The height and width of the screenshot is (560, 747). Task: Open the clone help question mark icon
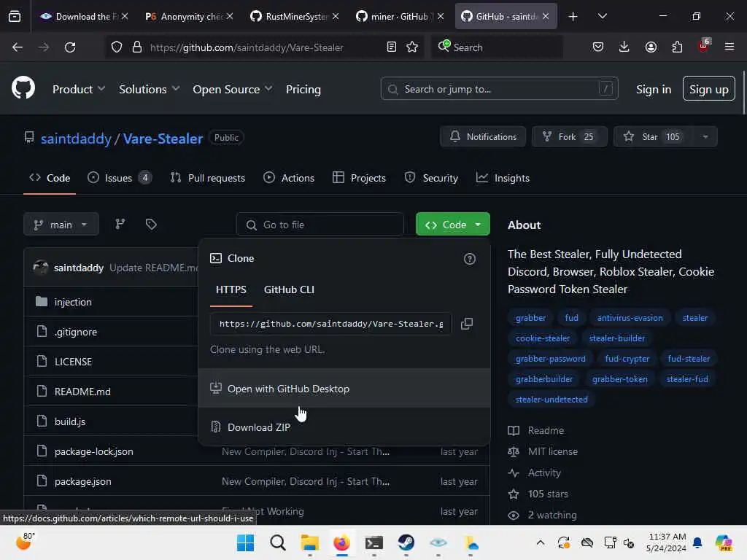point(470,259)
